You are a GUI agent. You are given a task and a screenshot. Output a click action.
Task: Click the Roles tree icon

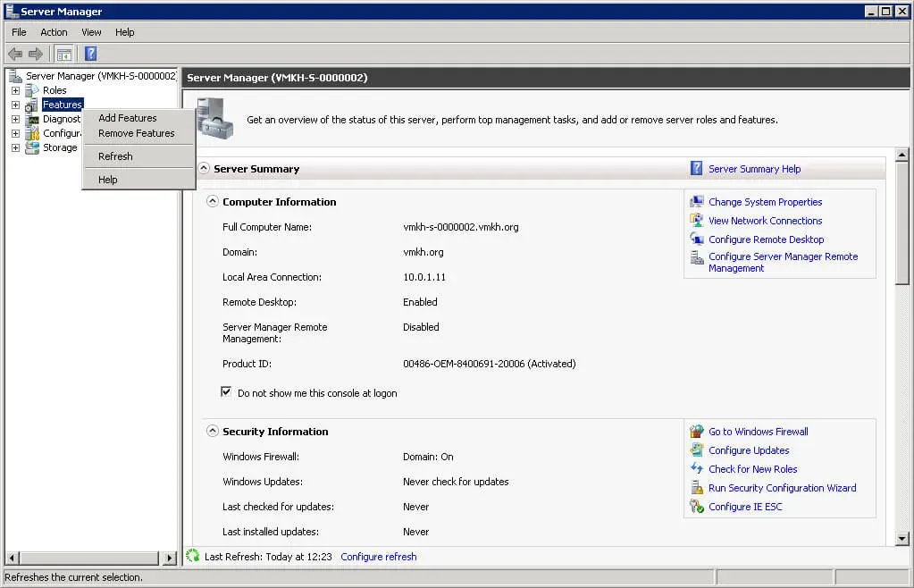[x=32, y=90]
